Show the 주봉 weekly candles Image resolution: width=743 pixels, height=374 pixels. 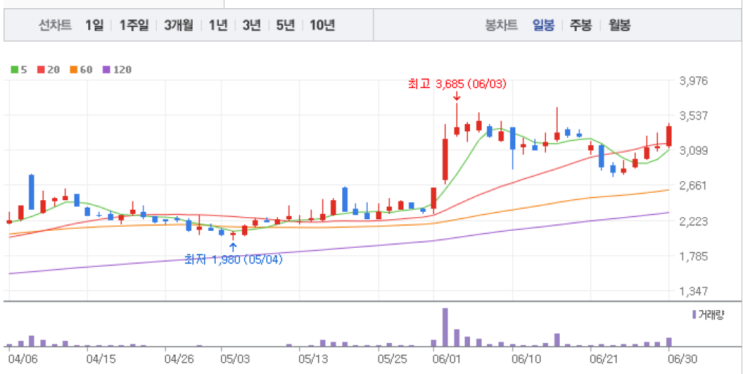(580, 25)
